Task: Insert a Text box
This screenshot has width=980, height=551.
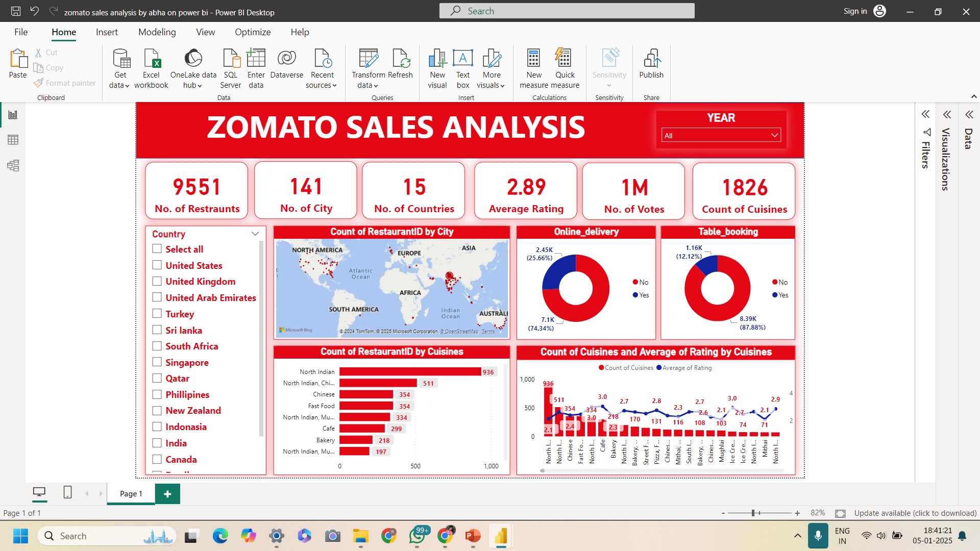Action: click(463, 68)
